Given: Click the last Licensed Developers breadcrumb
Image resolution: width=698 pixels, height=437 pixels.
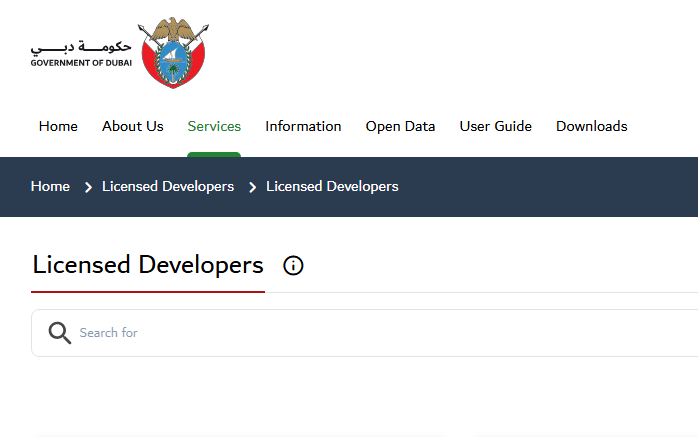Looking at the screenshot, I should (x=332, y=186).
